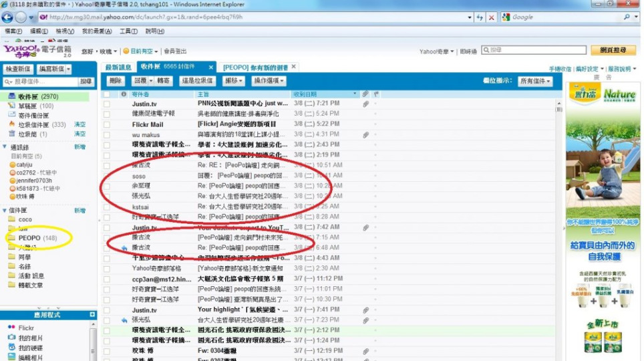Switch to the [PEOPO] 你有新的迴響 tab
644x361 pixels.
tap(255, 67)
